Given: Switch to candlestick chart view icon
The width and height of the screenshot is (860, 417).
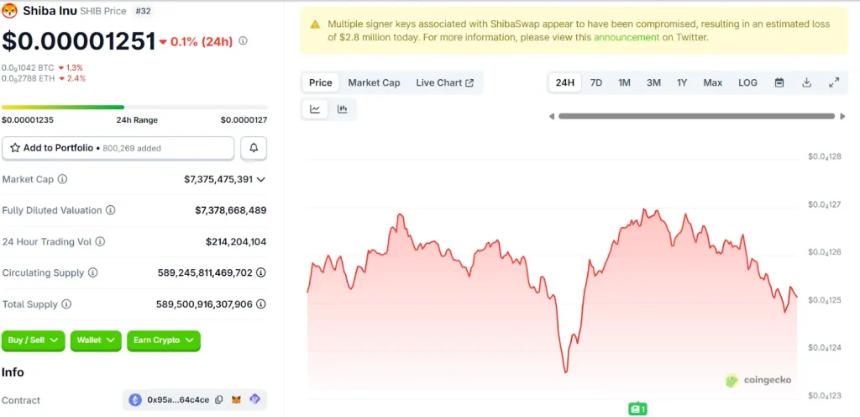Looking at the screenshot, I should click(x=342, y=109).
